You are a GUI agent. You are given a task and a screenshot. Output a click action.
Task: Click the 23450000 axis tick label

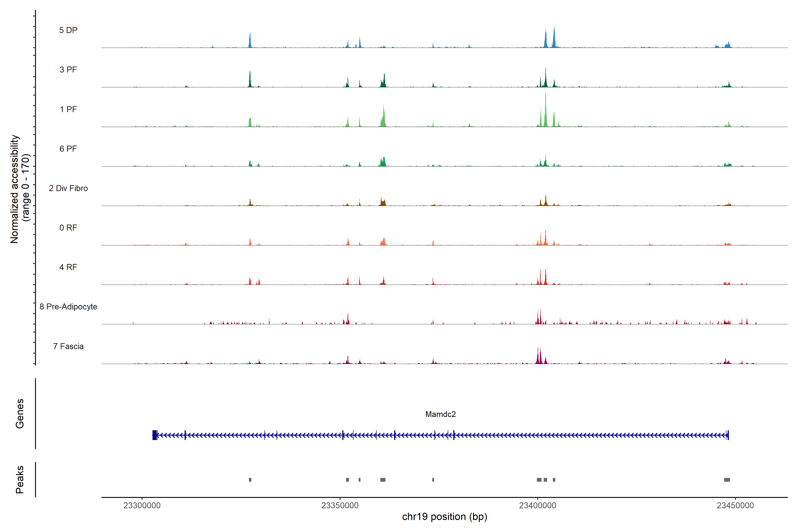click(x=735, y=506)
